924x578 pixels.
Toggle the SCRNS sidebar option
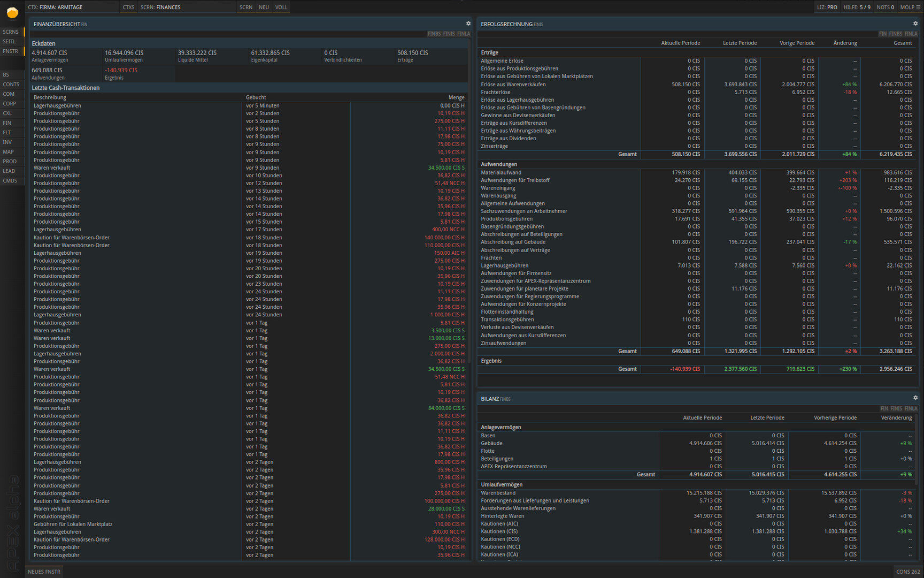(x=11, y=32)
